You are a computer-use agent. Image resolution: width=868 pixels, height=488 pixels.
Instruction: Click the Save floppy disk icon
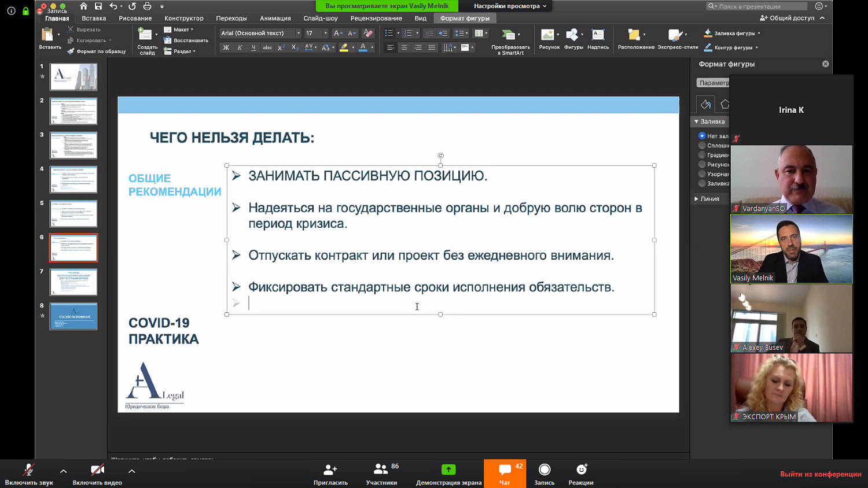pos(98,6)
